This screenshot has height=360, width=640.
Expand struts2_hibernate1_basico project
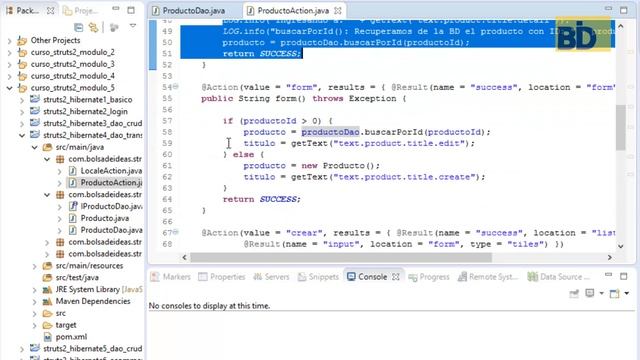[22, 100]
